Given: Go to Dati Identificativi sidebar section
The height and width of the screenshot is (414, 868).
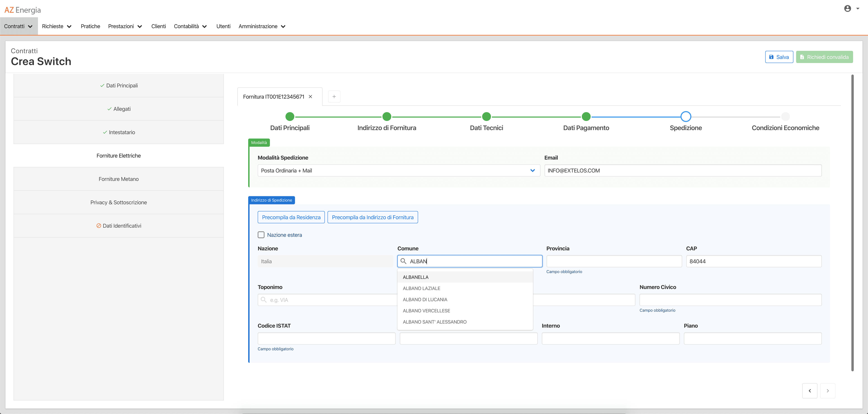Looking at the screenshot, I should (119, 226).
